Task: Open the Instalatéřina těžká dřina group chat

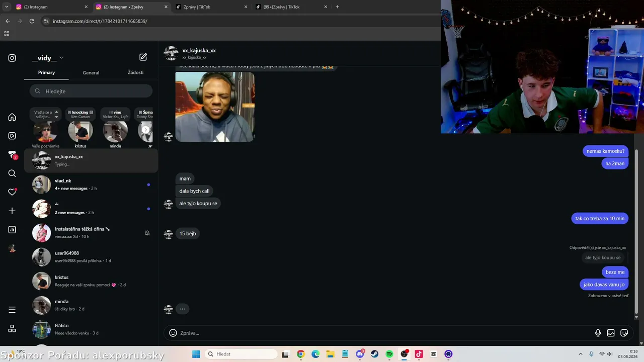Action: pos(91,233)
